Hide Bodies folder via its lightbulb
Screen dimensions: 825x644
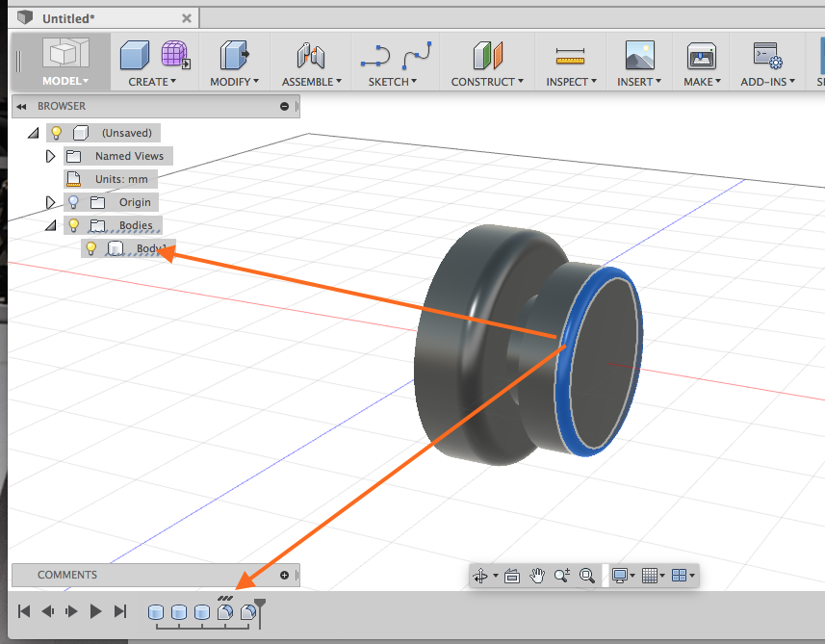pyautogui.click(x=74, y=225)
